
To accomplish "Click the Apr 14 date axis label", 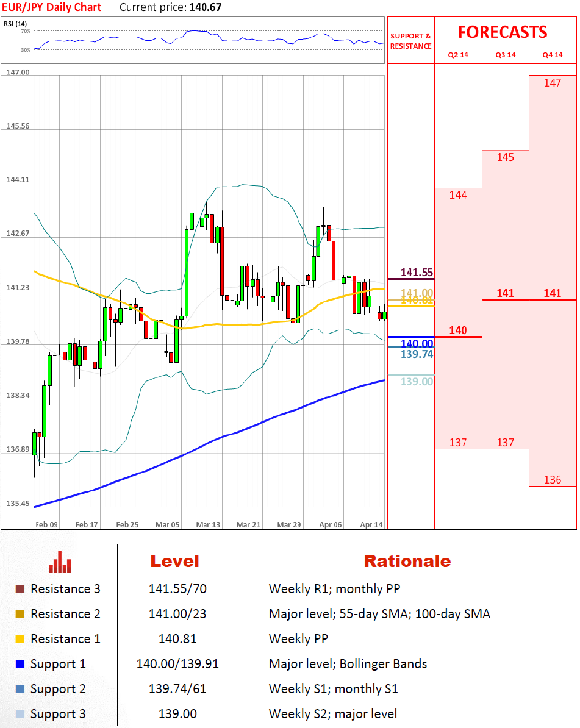I will 371,524.
